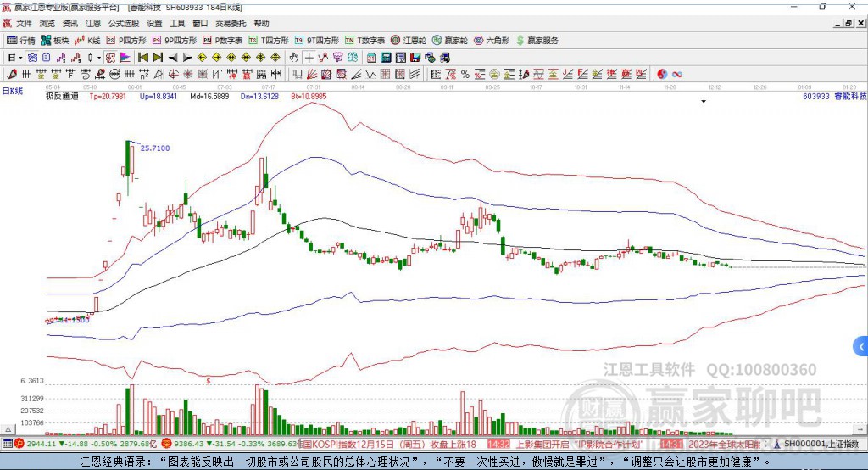Click the circled wave oval icon
Viewport: 868px width, 470px height.
coord(114,74)
